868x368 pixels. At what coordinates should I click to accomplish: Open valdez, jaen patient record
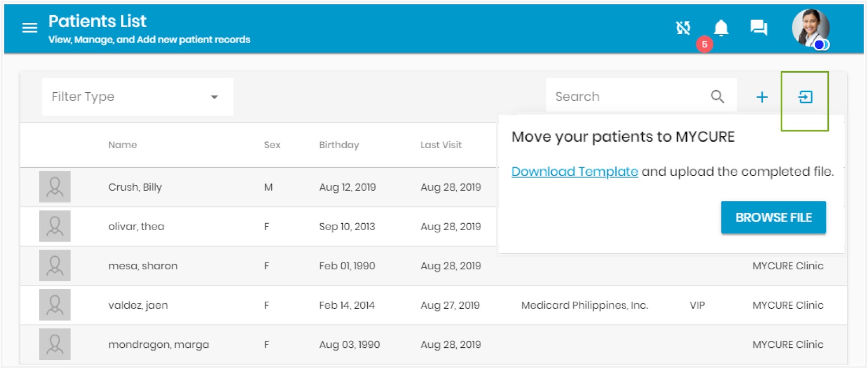(x=138, y=305)
